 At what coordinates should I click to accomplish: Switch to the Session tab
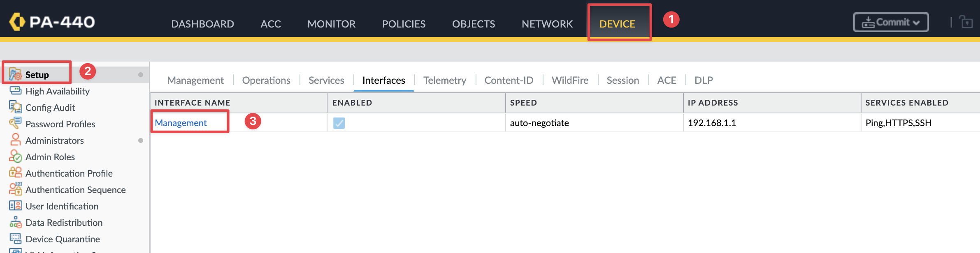(623, 80)
